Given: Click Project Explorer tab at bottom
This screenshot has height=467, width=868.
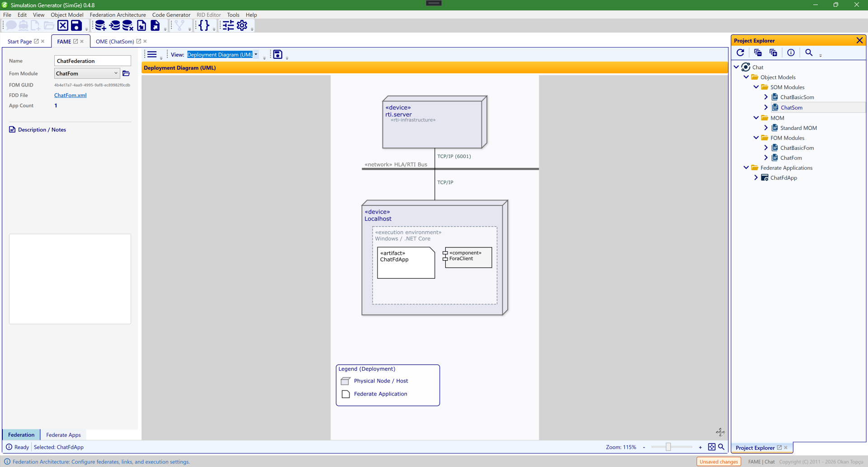Looking at the screenshot, I should (755, 448).
